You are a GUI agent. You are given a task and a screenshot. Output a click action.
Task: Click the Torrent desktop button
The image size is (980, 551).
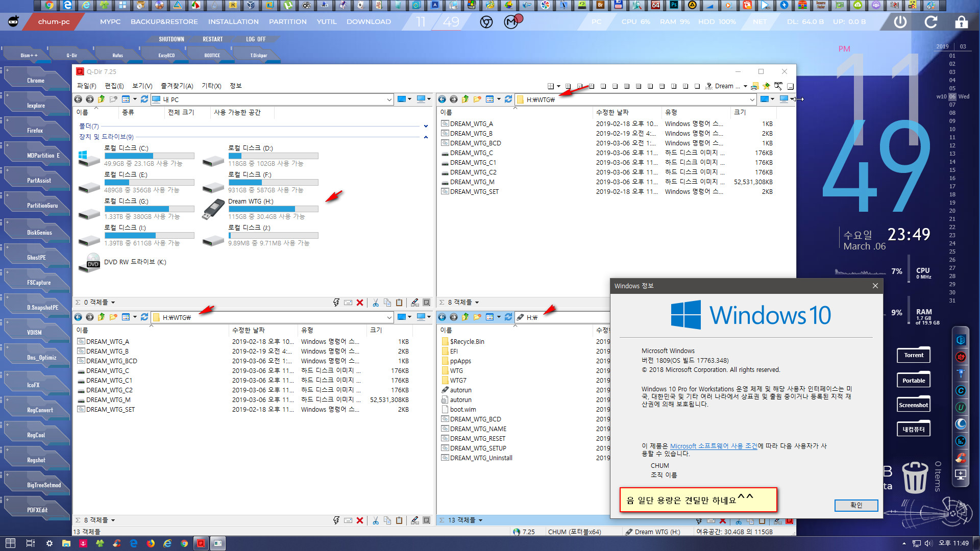coord(914,355)
